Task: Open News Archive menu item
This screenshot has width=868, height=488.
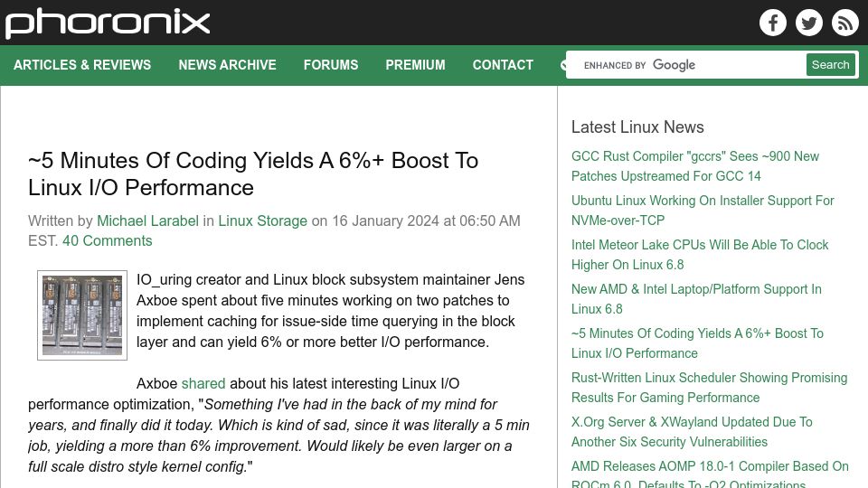Action: click(x=227, y=65)
